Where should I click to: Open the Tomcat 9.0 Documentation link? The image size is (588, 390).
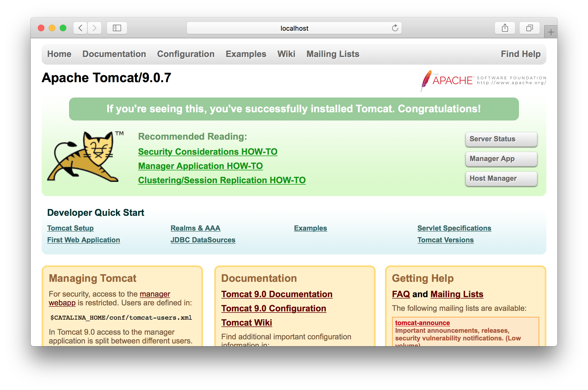(277, 294)
